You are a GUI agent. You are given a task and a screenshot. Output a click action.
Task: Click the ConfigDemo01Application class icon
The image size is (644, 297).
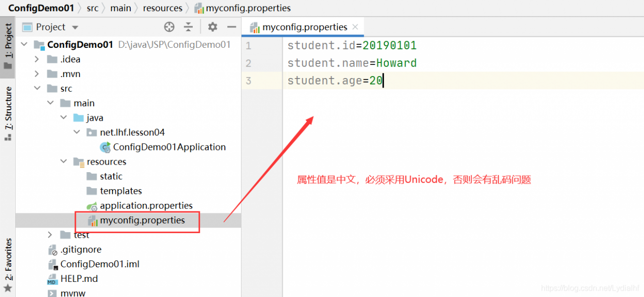coord(105,147)
